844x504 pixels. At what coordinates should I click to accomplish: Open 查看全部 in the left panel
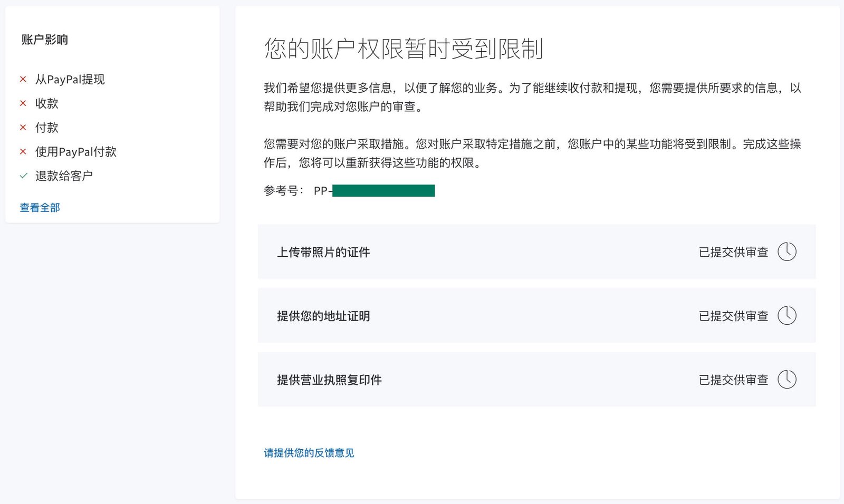click(39, 207)
